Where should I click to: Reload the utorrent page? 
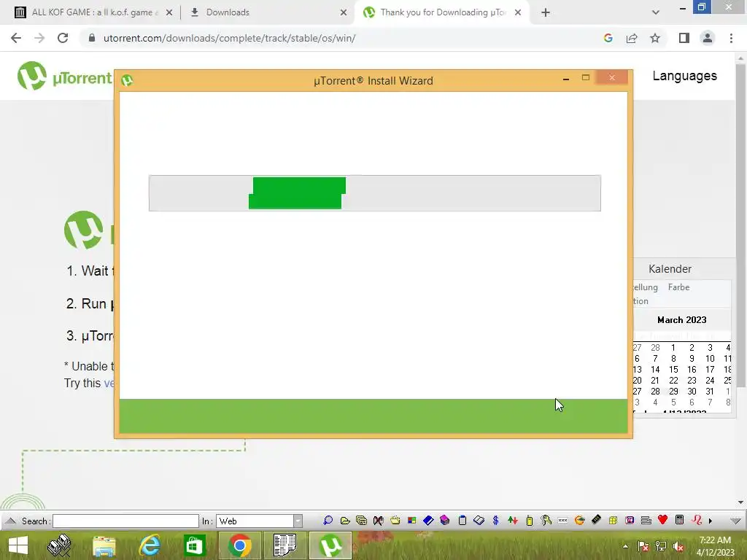63,38
